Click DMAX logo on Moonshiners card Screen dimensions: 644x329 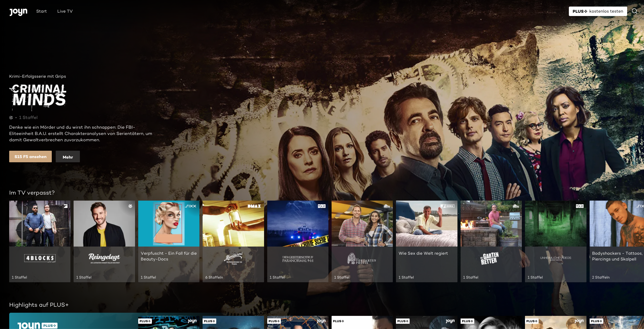(x=254, y=206)
